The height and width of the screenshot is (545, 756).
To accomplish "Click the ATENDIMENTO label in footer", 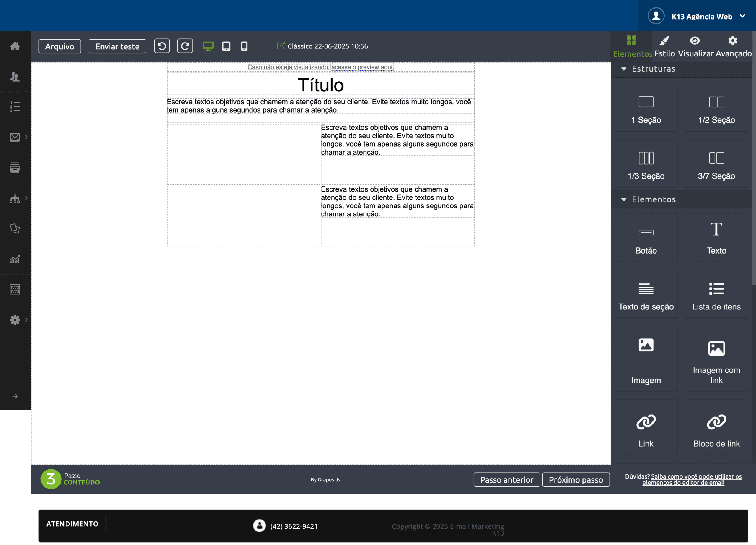I will pos(72,524).
